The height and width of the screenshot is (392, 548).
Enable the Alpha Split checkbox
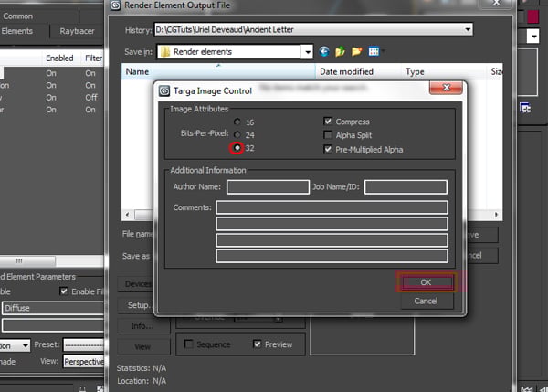pyautogui.click(x=328, y=134)
